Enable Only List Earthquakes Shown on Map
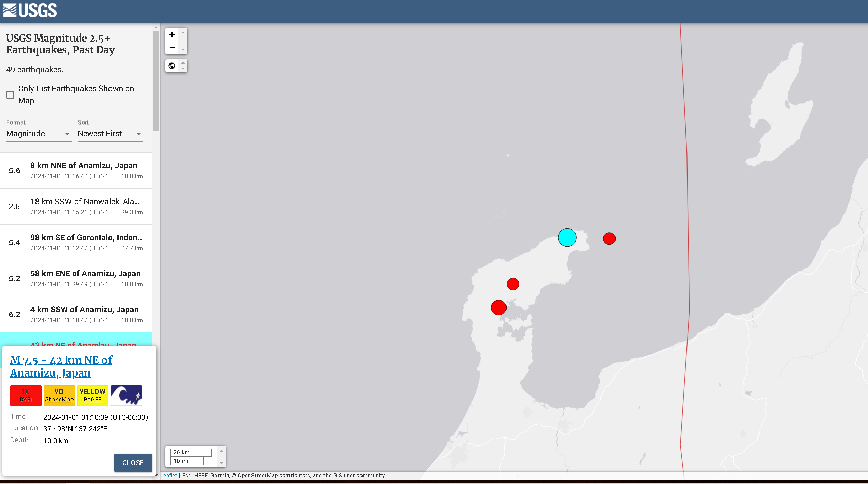The height and width of the screenshot is (484, 868). point(10,95)
